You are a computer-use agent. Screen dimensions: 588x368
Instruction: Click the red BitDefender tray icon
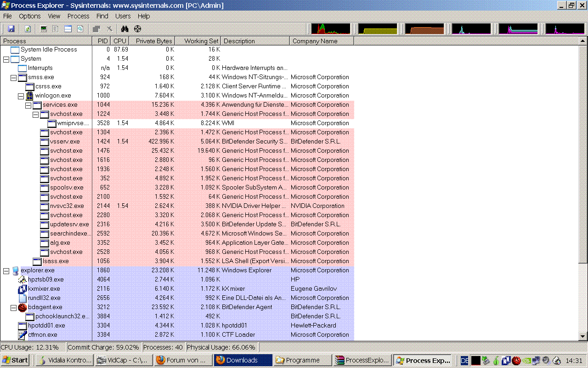click(516, 360)
